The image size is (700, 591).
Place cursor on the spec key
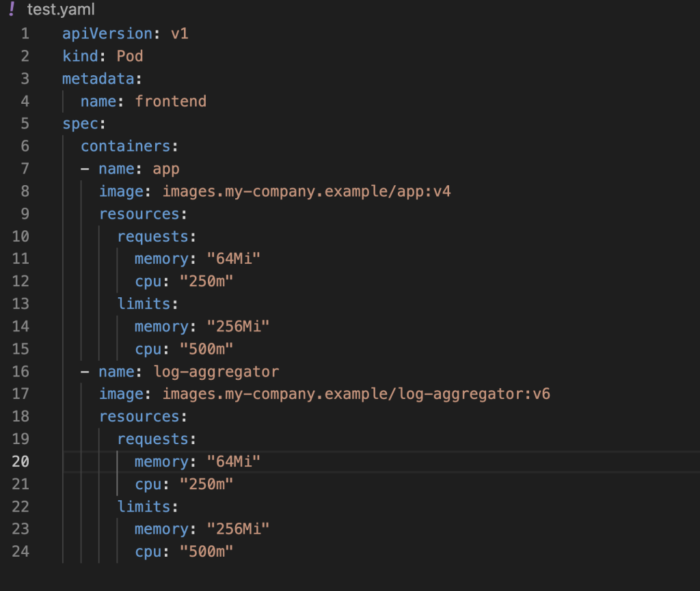pos(80,124)
